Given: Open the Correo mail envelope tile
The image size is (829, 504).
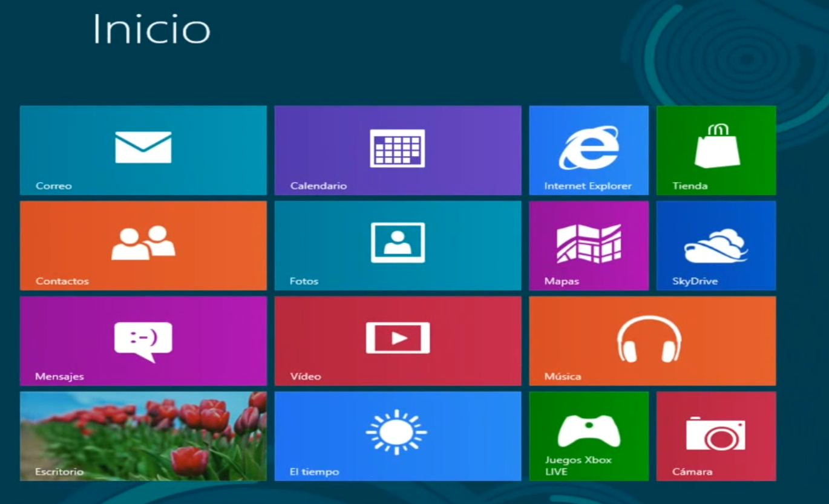Looking at the screenshot, I should (x=143, y=151).
